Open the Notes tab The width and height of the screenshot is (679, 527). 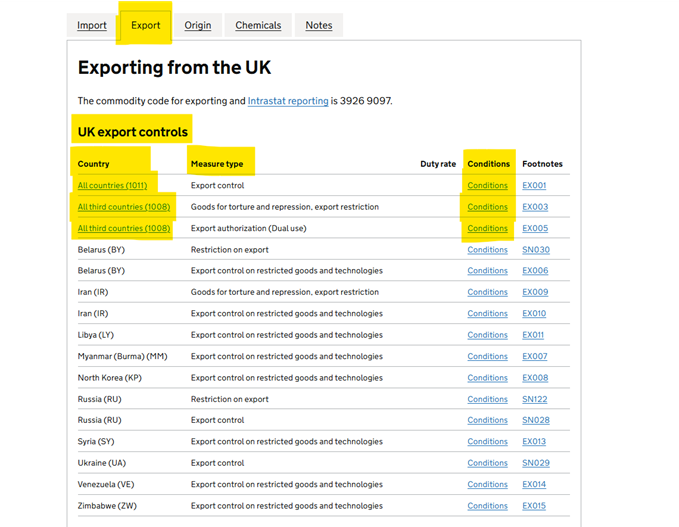click(319, 25)
